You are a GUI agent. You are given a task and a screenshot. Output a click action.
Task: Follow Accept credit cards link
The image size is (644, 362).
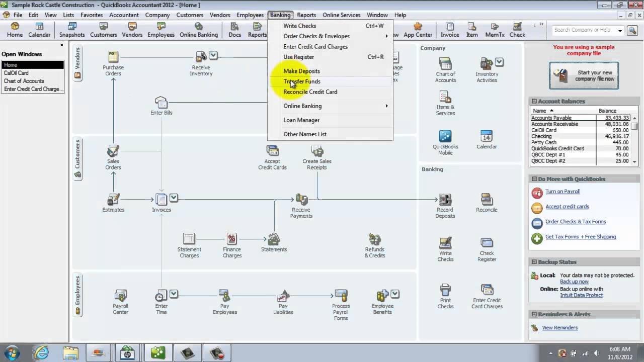coord(567,207)
